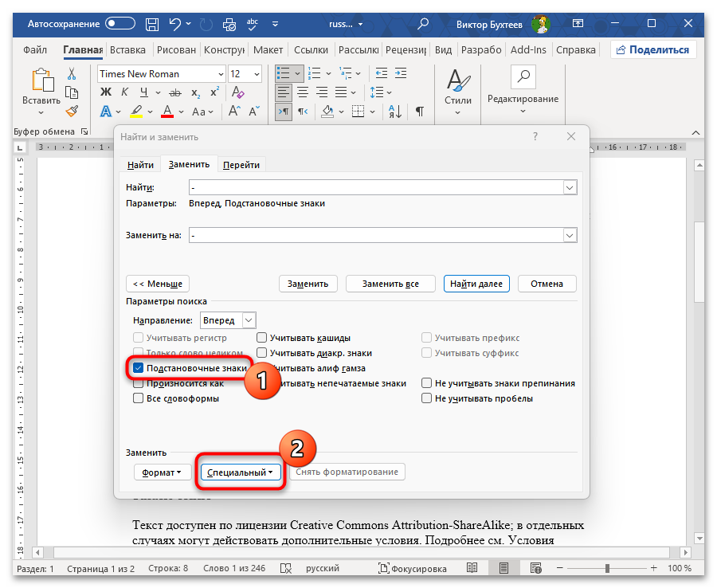Image resolution: width=717 pixels, height=588 pixels.
Task: Switch to the 'Найти' tab
Action: pyautogui.click(x=140, y=165)
